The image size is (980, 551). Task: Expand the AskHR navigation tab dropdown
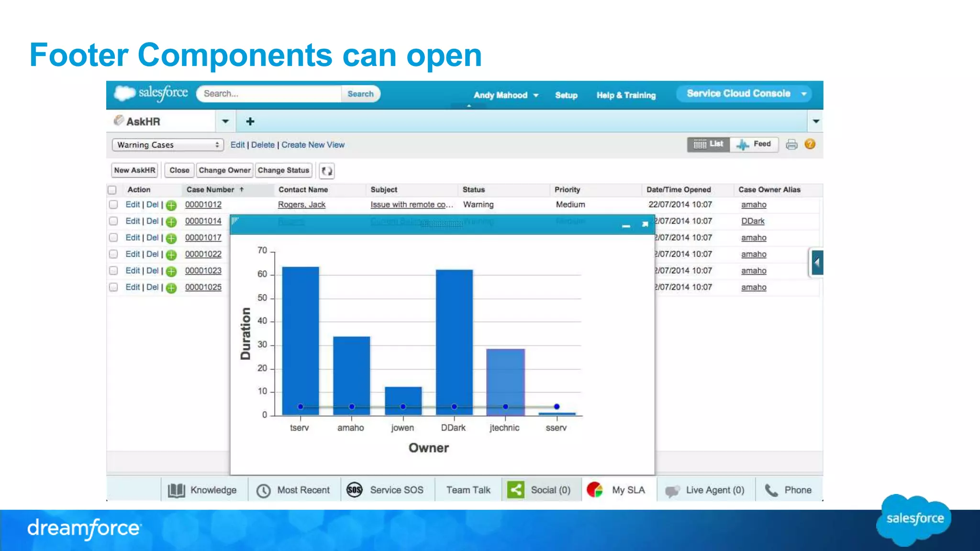point(225,121)
